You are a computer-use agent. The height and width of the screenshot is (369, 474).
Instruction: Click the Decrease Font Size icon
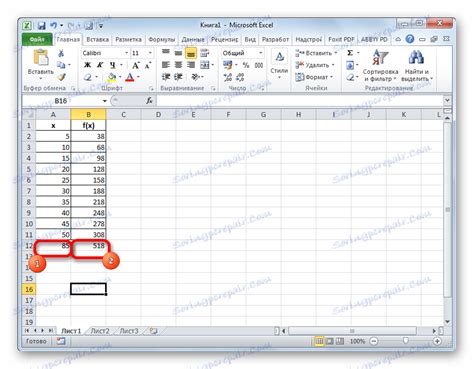pyautogui.click(x=148, y=65)
